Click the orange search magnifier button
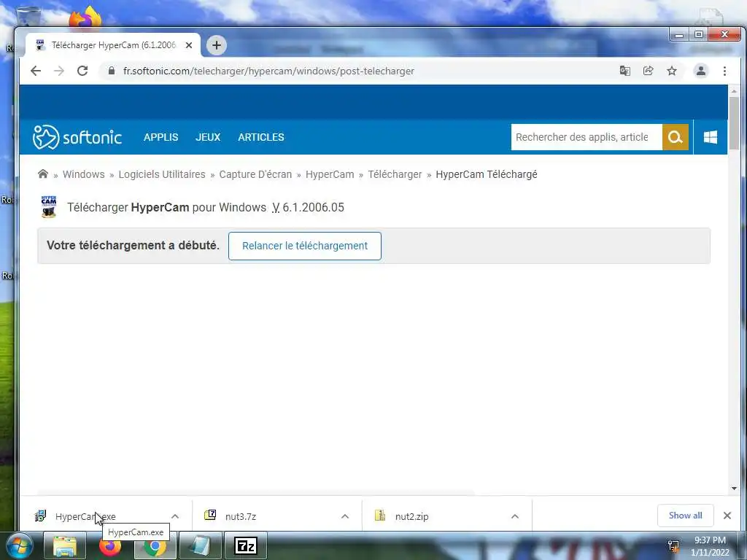 [x=675, y=137]
